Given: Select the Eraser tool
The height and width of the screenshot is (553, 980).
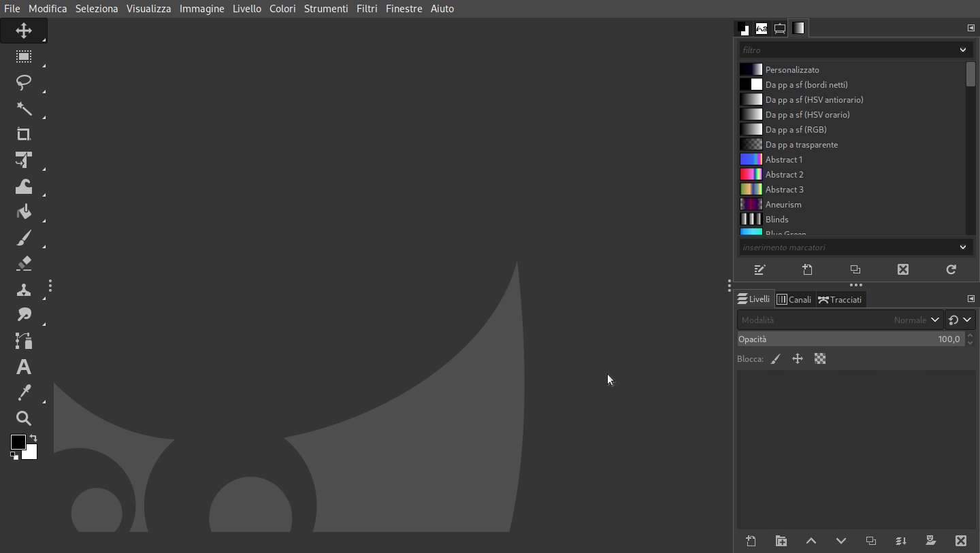Looking at the screenshot, I should click(24, 264).
